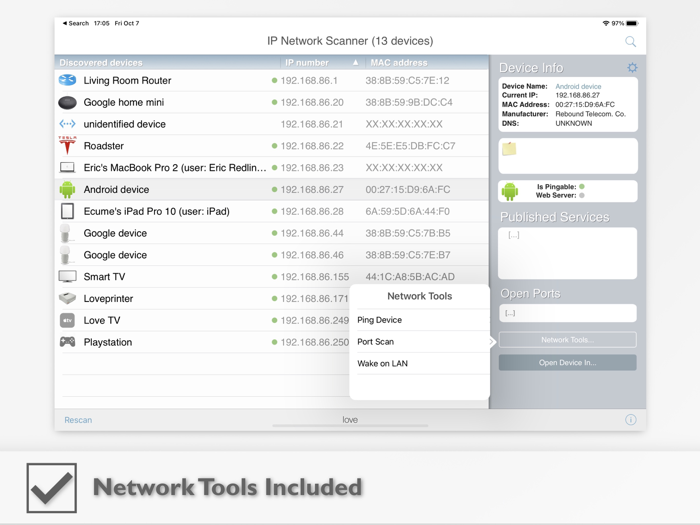Click the Apple TV icon beside Love TV
The image size is (700, 525).
tap(67, 320)
